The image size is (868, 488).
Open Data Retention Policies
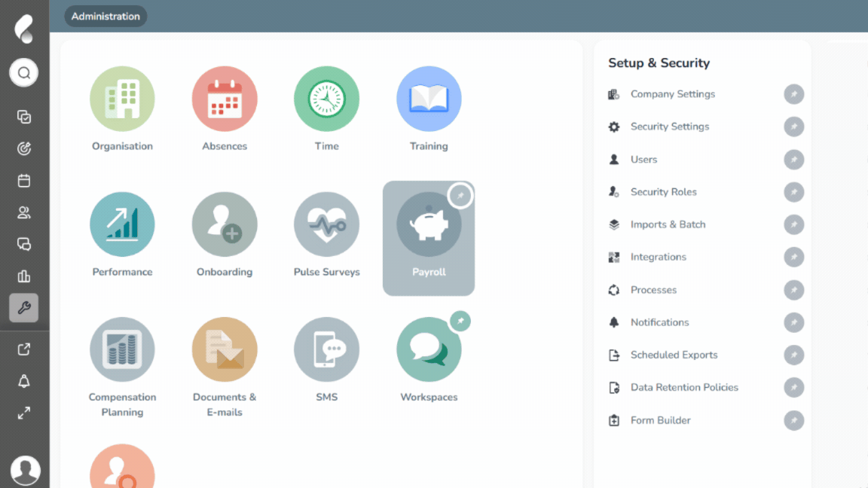(x=684, y=387)
